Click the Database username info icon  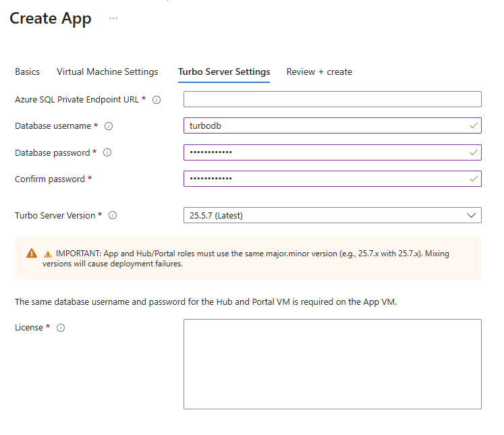(109, 126)
